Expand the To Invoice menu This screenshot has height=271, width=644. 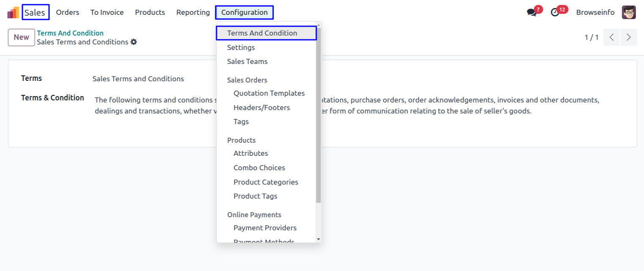(x=107, y=12)
